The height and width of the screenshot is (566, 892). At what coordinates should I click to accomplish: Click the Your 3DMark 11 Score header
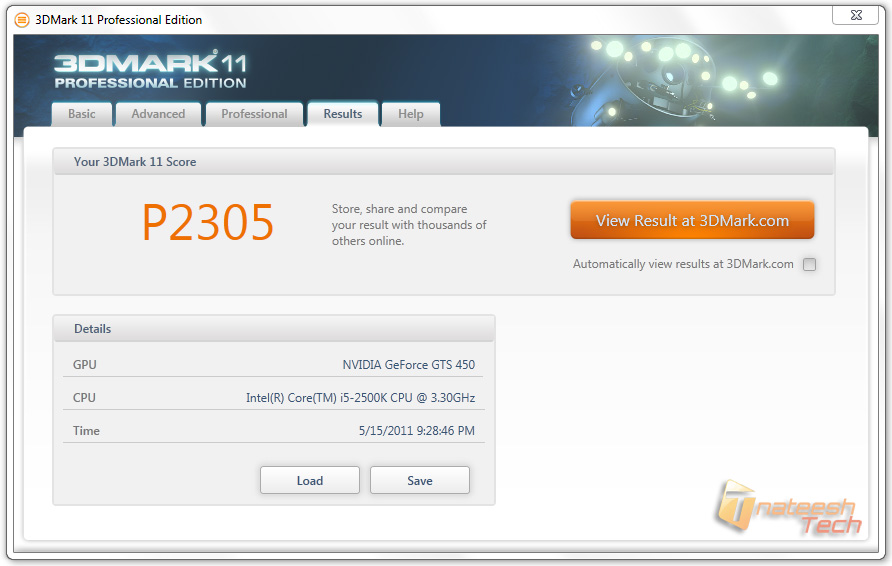pos(135,161)
